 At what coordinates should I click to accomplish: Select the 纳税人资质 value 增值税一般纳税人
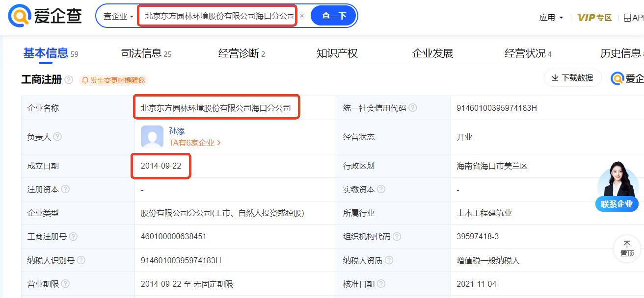click(x=488, y=260)
